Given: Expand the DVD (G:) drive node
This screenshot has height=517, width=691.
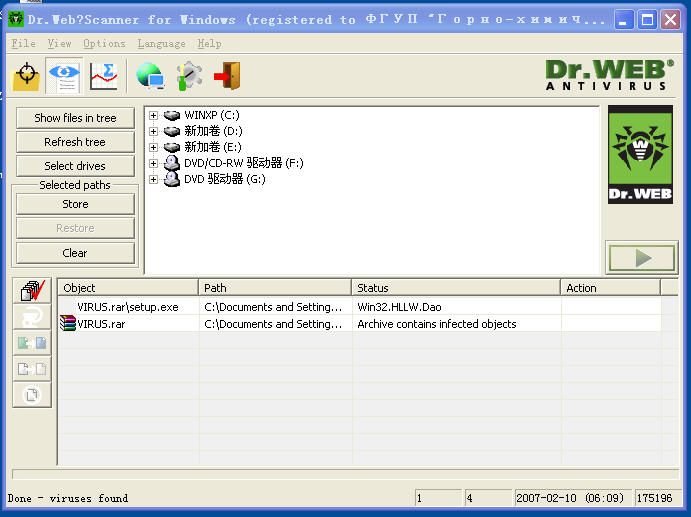Looking at the screenshot, I should pyautogui.click(x=154, y=179).
